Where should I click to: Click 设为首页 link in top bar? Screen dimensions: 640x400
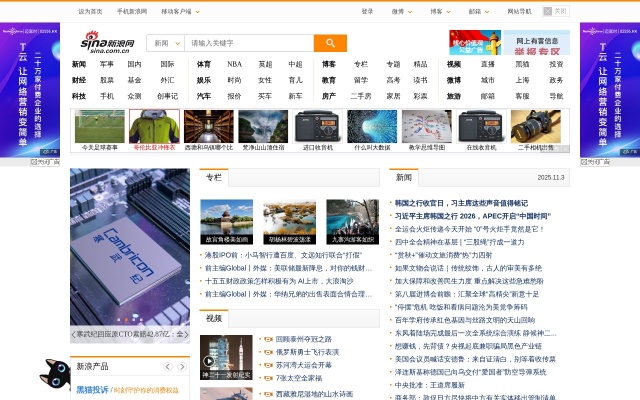tap(90, 11)
